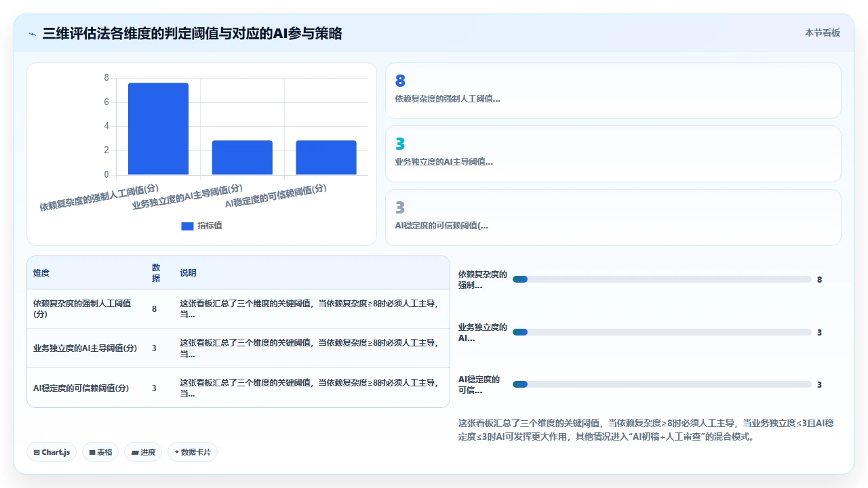868x488 pixels.
Task: Select the 依赖复杂度的强制人工阈值(分) table cell
Action: click(x=85, y=309)
